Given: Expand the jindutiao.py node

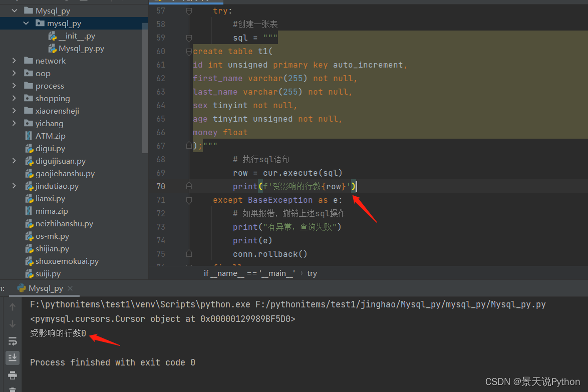Looking at the screenshot, I should 14,186.
